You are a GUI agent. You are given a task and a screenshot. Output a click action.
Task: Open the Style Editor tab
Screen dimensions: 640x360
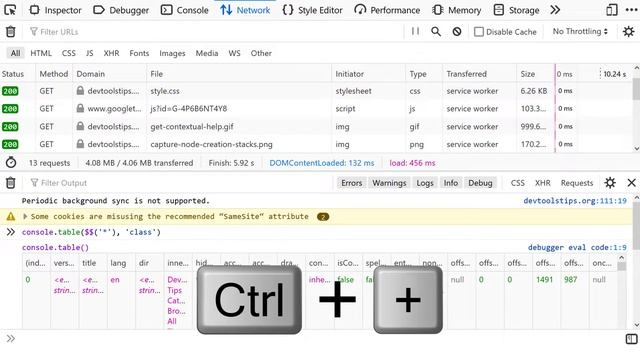[312, 10]
